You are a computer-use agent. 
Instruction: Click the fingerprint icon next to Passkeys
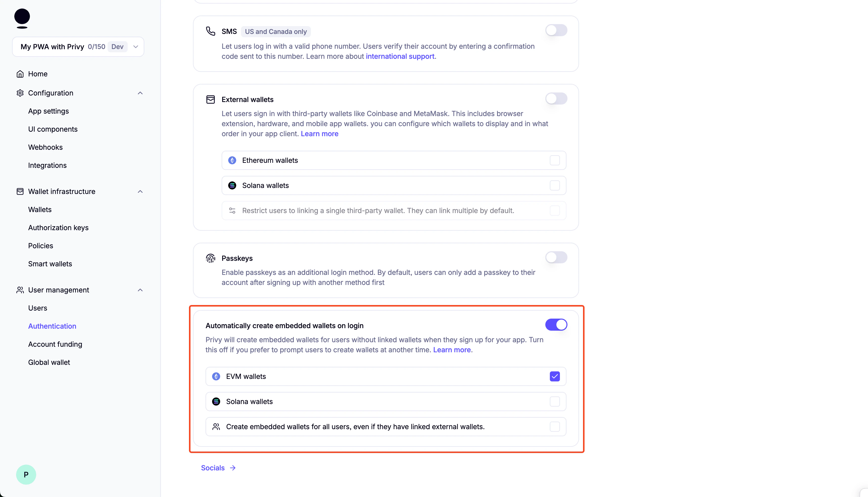pos(210,258)
